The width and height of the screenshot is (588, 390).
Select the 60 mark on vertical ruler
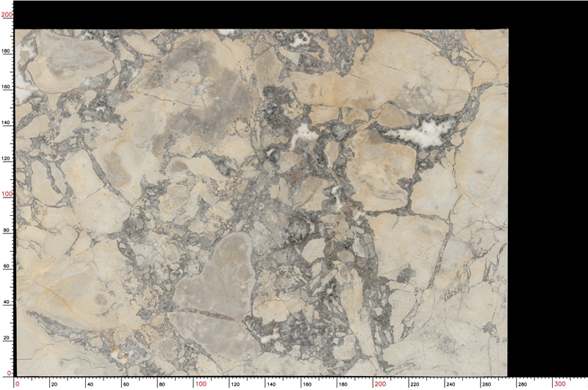click(x=7, y=266)
